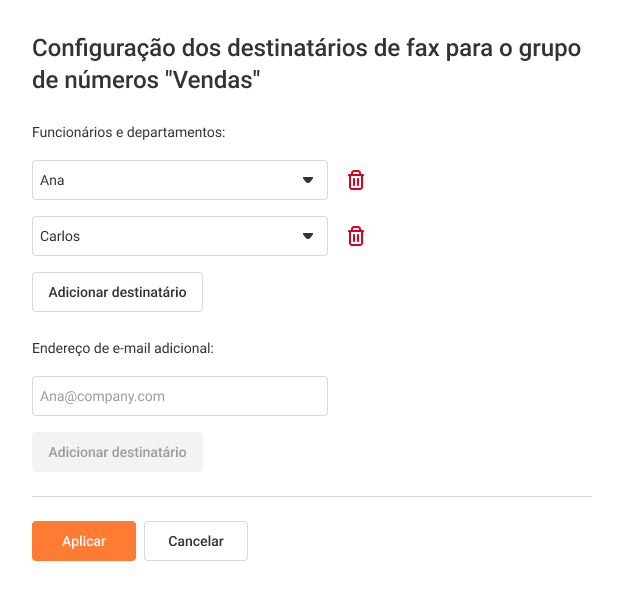Screen dimensions: 624x593
Task: Click the selected name "Ana" in first selector
Action: (x=52, y=181)
